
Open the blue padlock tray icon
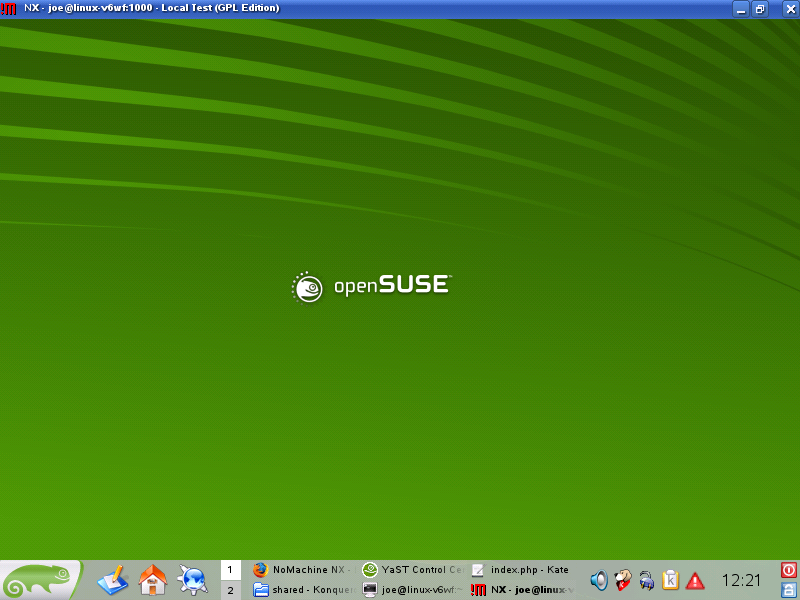646,580
